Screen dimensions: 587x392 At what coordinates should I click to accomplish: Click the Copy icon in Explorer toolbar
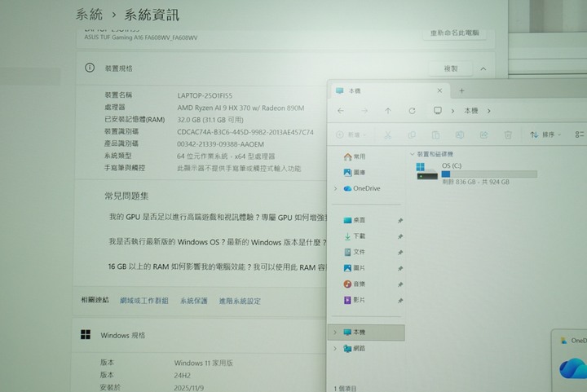coord(412,134)
